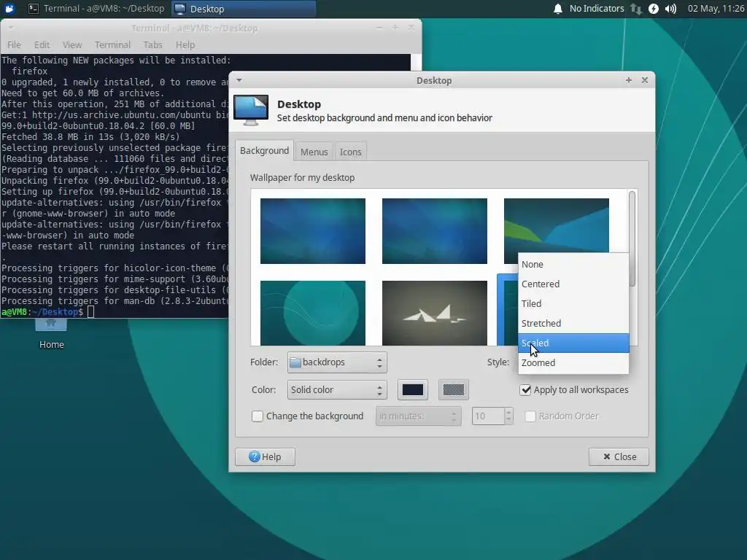Choose Centered style option
Viewport: 747px width, 560px height.
coord(573,284)
